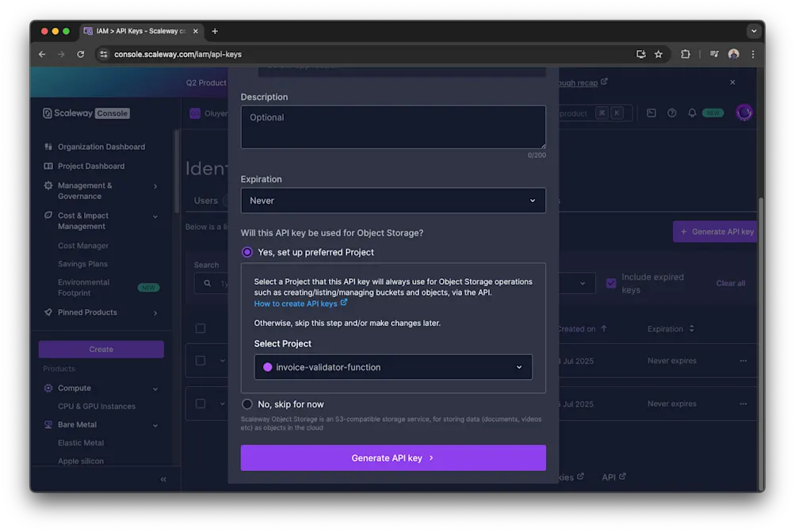
Task: Open the Select Project dropdown
Action: (392, 367)
